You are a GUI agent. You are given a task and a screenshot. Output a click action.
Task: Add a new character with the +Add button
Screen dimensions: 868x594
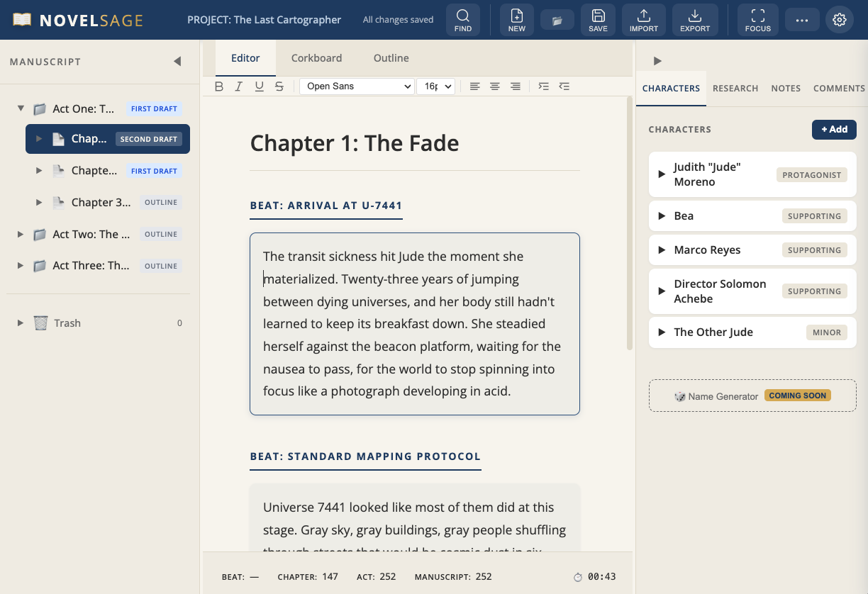tap(834, 129)
